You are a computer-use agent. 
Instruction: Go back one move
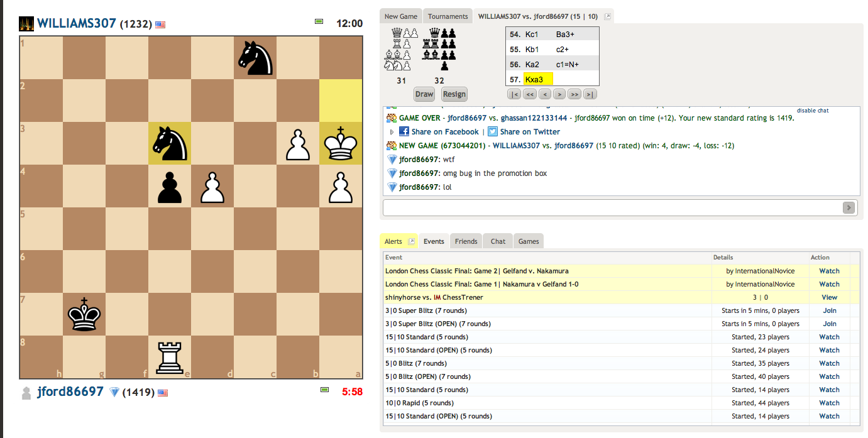click(x=545, y=94)
